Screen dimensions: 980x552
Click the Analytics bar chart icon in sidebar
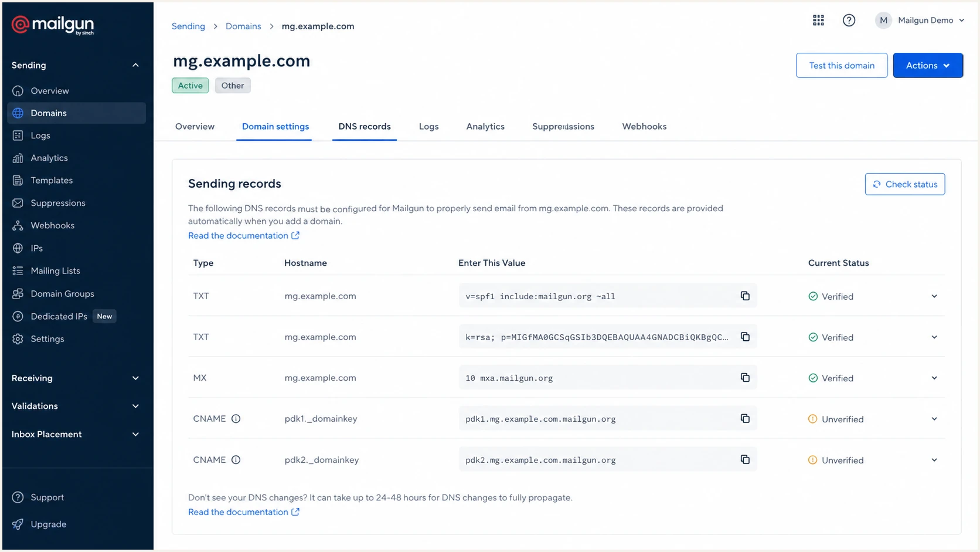coord(18,158)
